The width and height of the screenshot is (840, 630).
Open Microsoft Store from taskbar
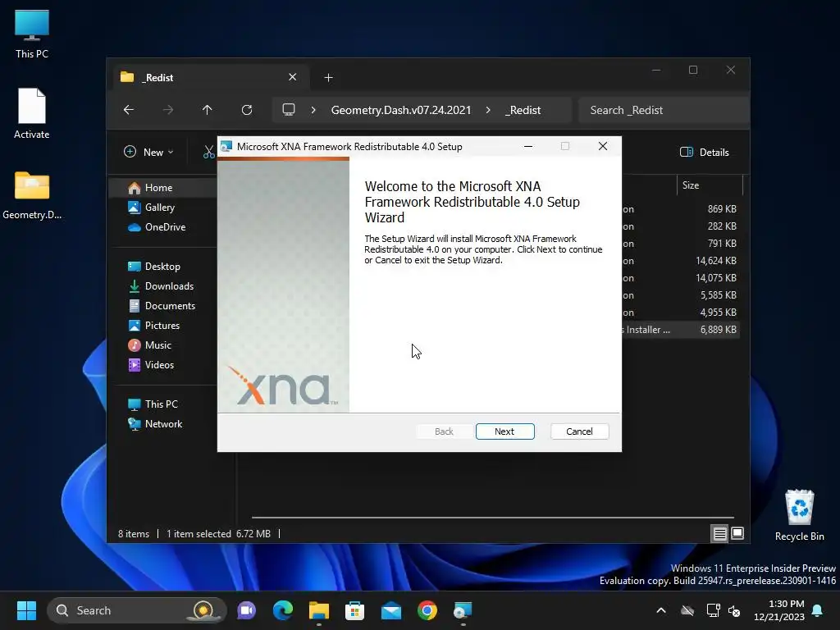354,610
